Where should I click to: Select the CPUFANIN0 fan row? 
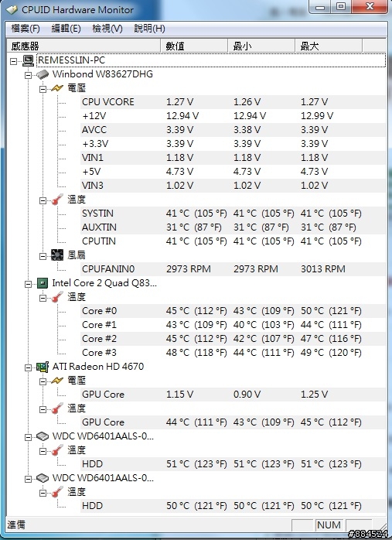click(233, 269)
